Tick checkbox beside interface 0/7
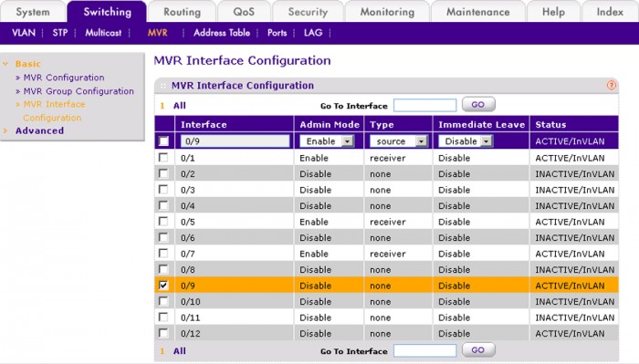639x364 pixels. (x=163, y=254)
